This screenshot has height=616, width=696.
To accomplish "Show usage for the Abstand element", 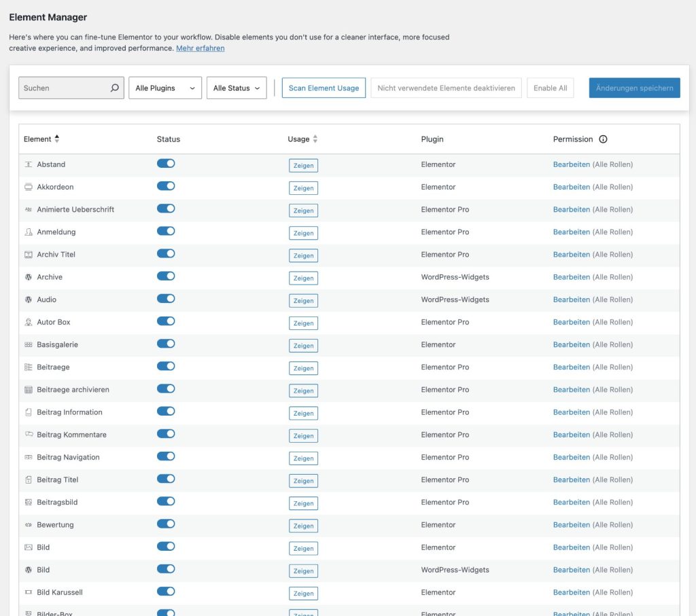I will click(304, 166).
